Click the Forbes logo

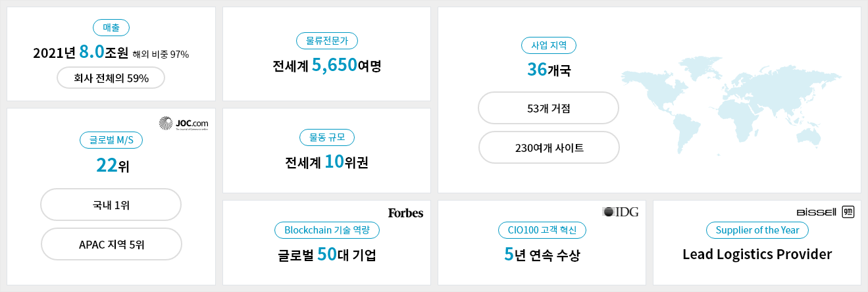point(405,213)
